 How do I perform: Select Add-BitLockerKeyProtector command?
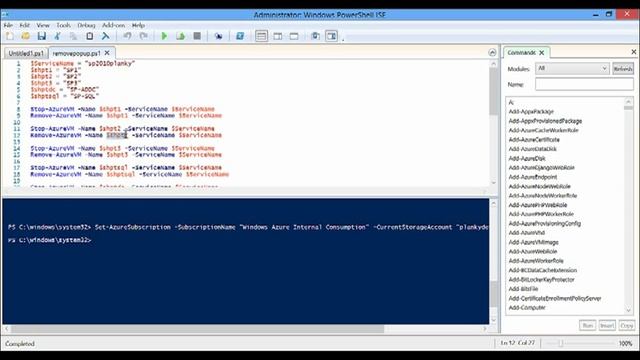(541, 280)
